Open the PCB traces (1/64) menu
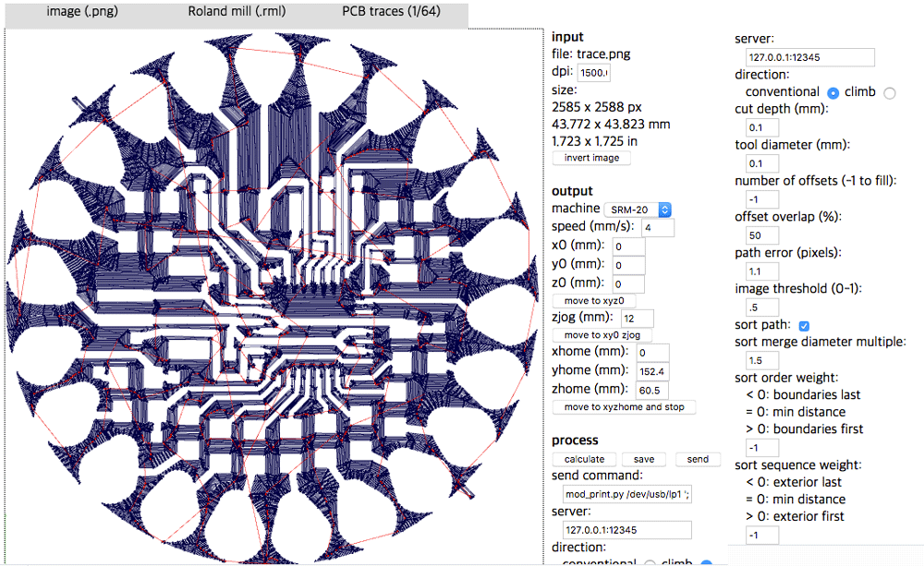Image resolution: width=924 pixels, height=566 pixels. (x=391, y=11)
